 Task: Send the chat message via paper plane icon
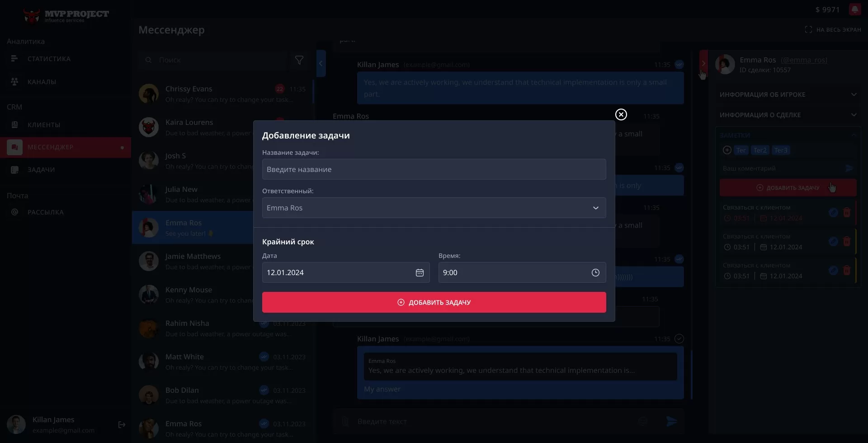coord(671,421)
